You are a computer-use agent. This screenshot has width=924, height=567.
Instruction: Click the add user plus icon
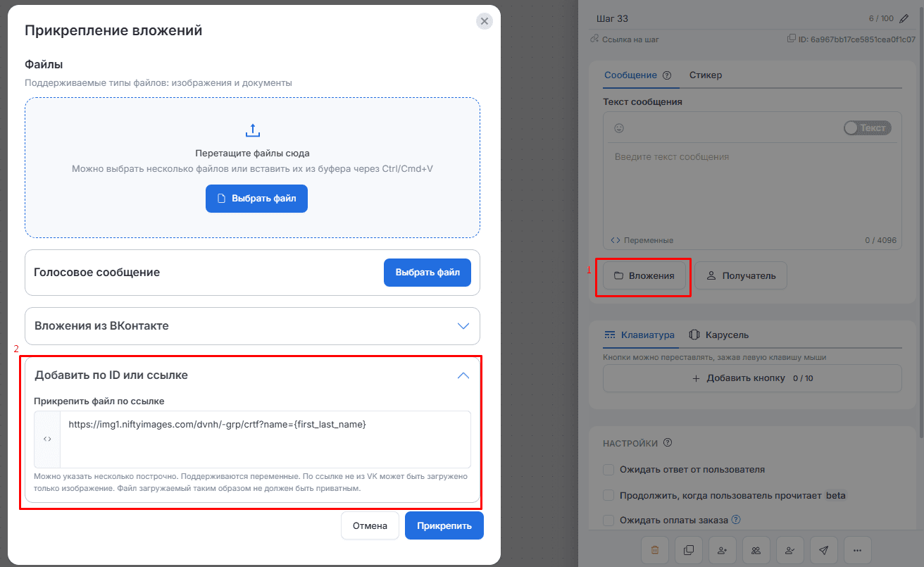pyautogui.click(x=723, y=550)
